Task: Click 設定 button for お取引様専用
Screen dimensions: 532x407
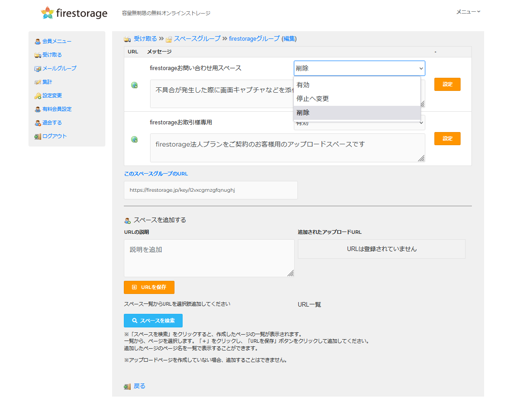Action: pos(447,138)
